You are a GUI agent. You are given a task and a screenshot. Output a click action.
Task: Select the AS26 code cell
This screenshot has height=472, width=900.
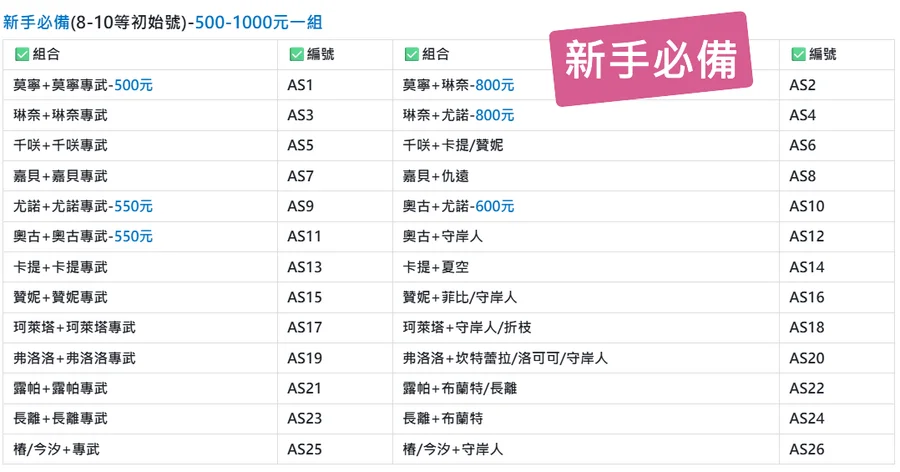tap(807, 449)
